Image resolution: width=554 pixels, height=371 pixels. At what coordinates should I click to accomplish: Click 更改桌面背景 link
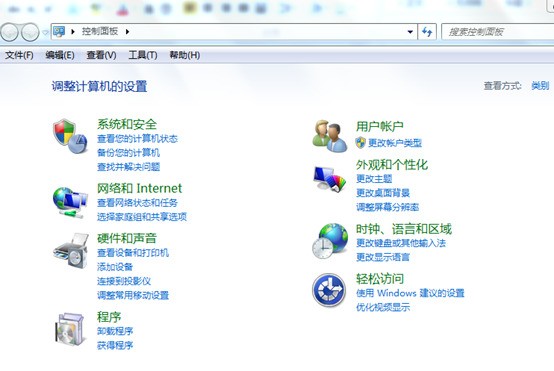click(x=383, y=193)
